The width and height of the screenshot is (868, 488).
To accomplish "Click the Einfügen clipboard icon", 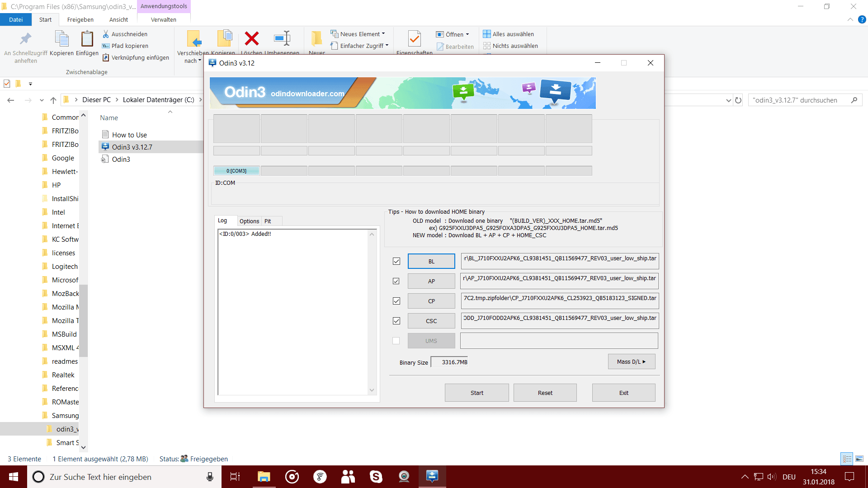I will tap(87, 39).
